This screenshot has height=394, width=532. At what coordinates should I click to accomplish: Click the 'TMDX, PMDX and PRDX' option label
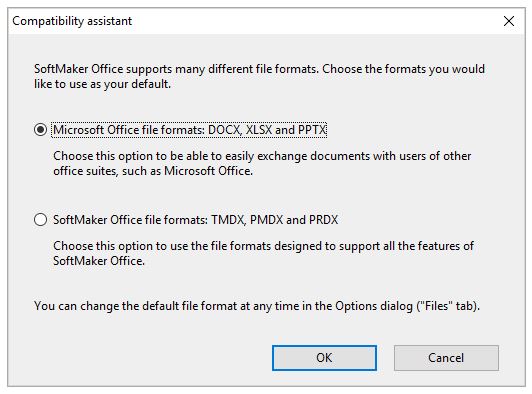click(195, 220)
